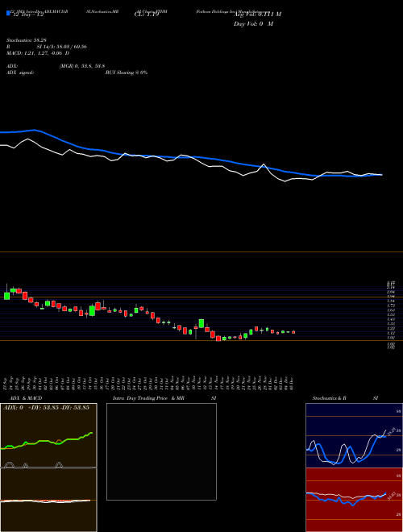Image resolution: width=403 pixels, height=532 pixels.
Task: Click the '12 Day = 1.2' SMA label
Action: [27, 15]
